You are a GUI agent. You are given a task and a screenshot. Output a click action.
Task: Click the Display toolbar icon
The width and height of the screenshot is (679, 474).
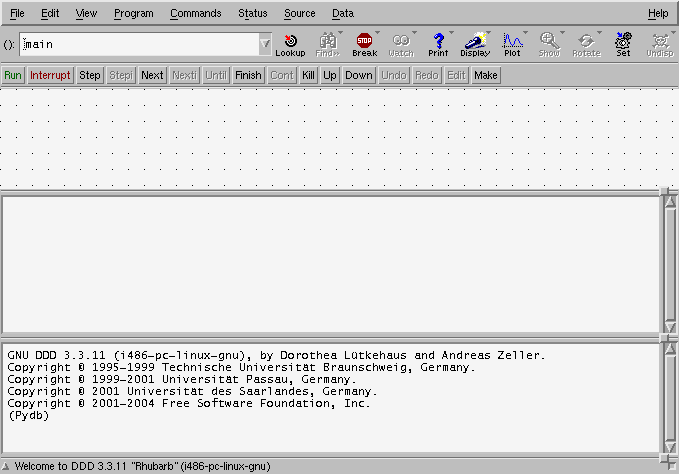[475, 42]
